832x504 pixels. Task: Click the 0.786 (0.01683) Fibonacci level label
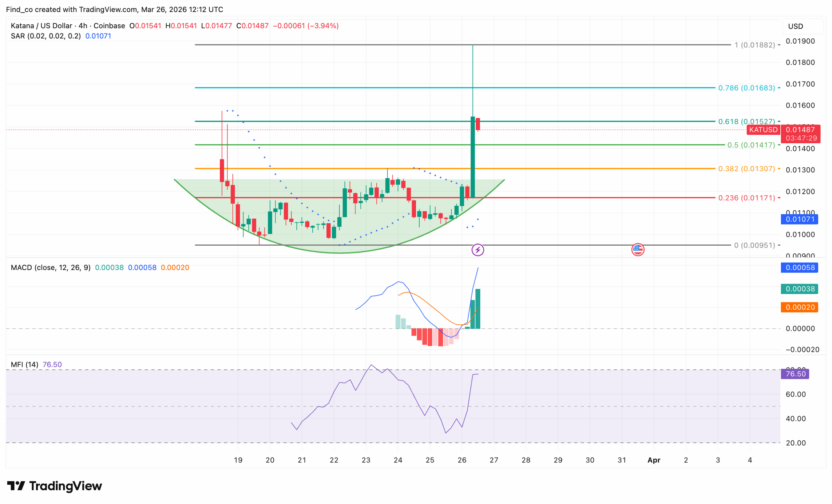747,88
